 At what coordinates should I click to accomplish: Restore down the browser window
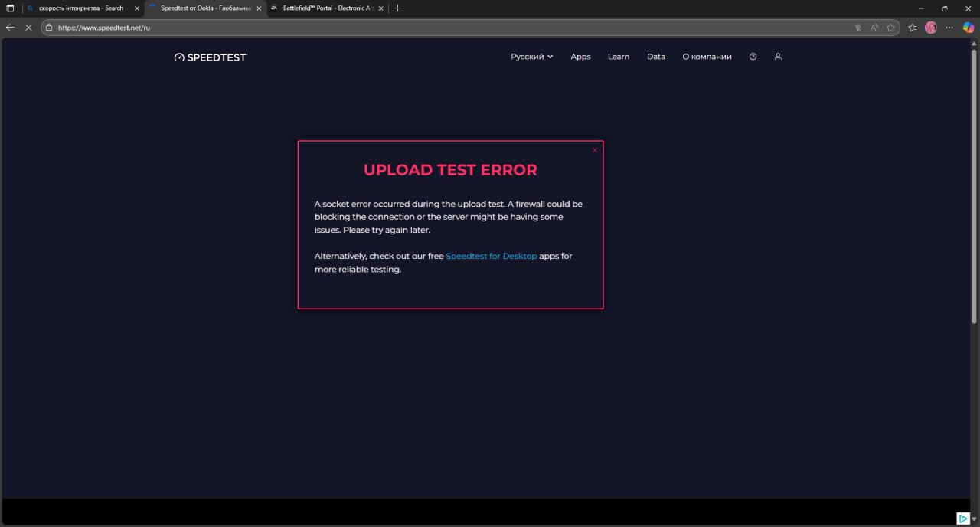(944, 8)
